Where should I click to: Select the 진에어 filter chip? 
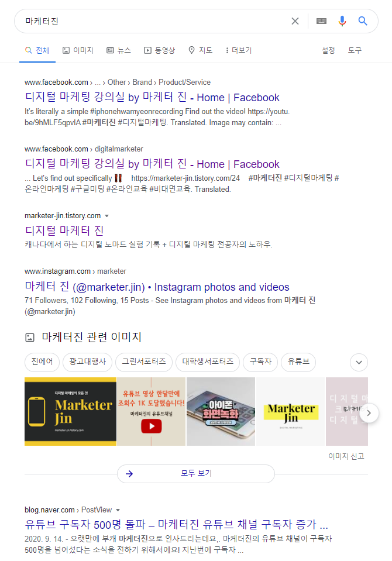[x=42, y=362]
